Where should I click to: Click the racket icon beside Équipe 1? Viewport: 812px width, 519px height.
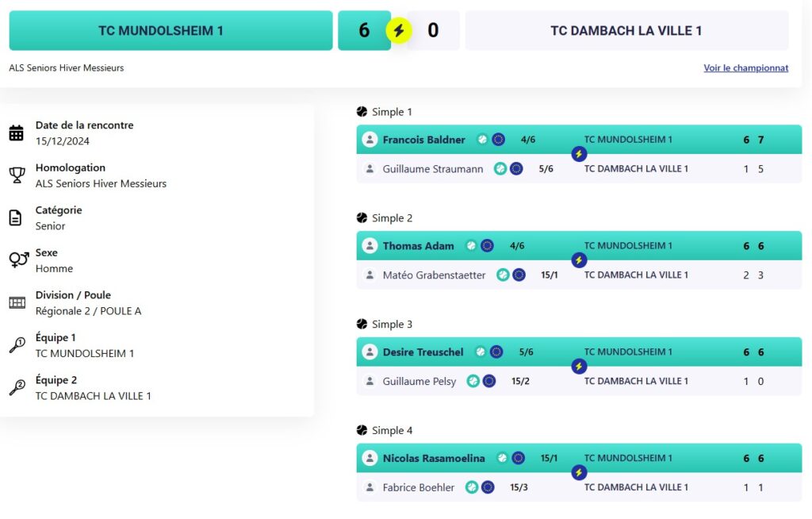coord(17,344)
